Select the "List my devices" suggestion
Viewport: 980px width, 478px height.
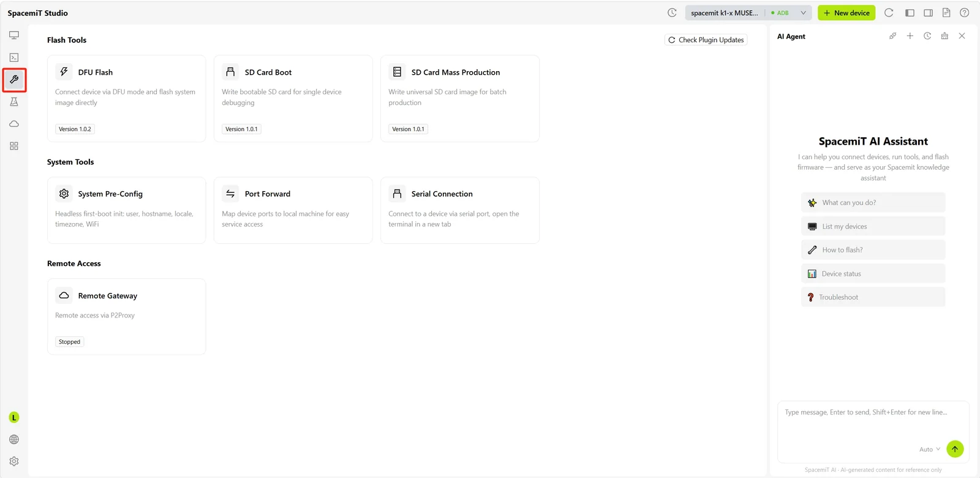click(873, 226)
